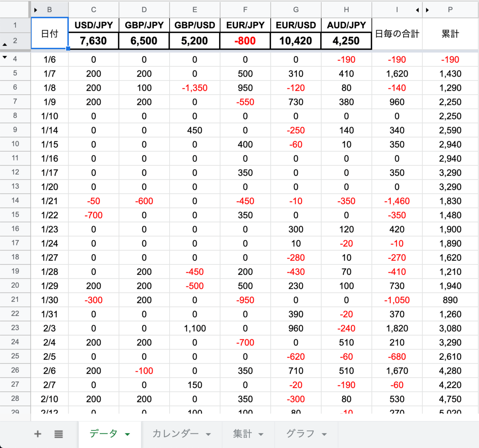Expand hidden row arrow at row 4
Screen dimensions: 479x448
coord(5,57)
